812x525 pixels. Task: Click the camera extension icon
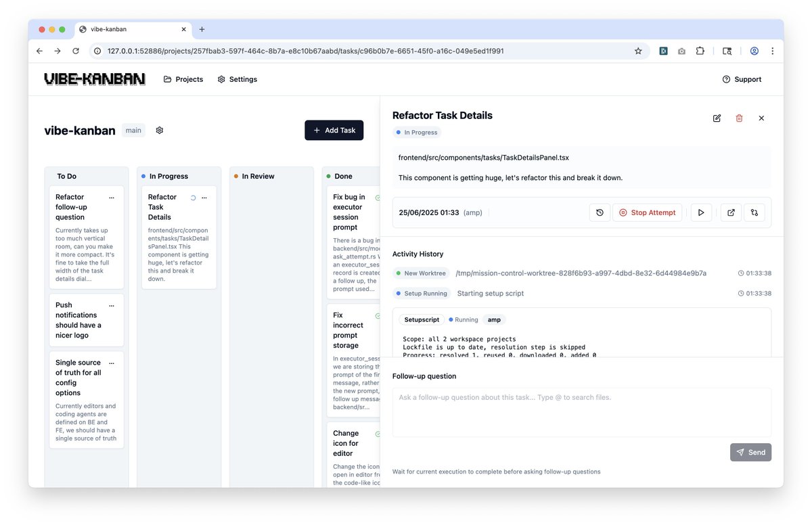(681, 51)
